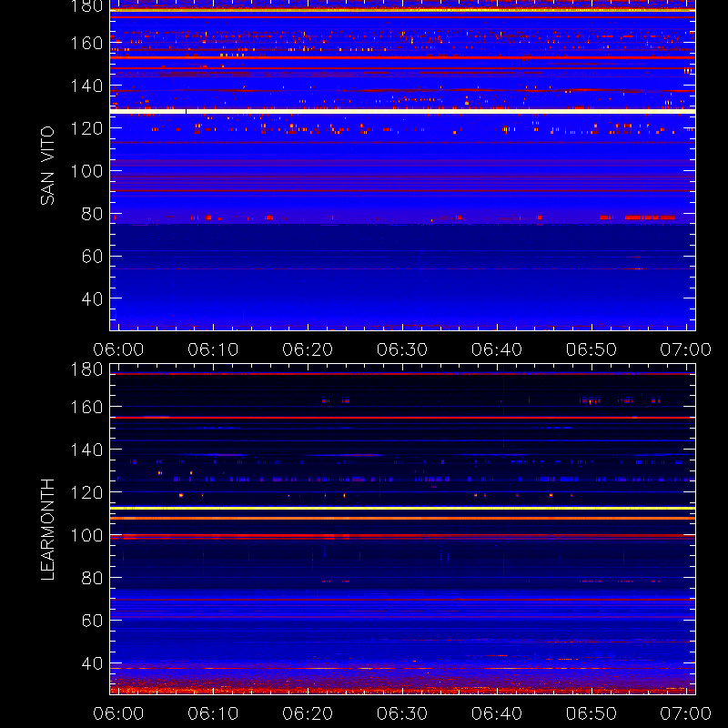The height and width of the screenshot is (728, 728).
Task: Click the 07:00 time label under the San Vito plot
Action: coord(686,349)
